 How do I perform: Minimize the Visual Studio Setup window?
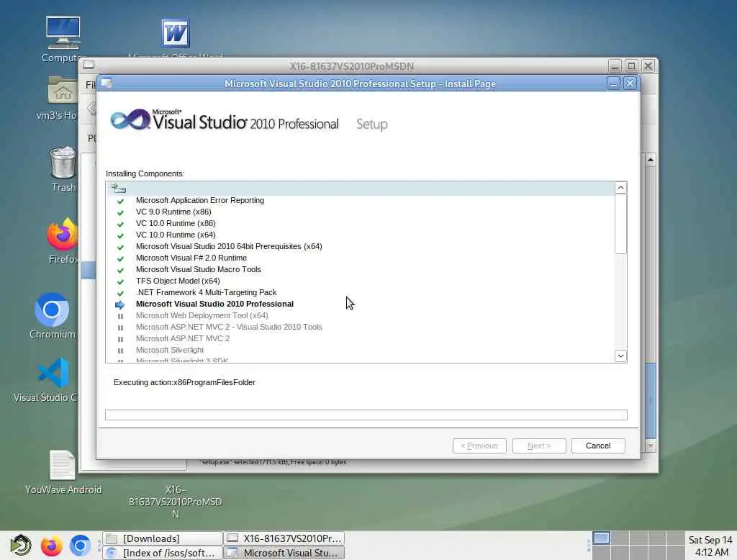[613, 83]
